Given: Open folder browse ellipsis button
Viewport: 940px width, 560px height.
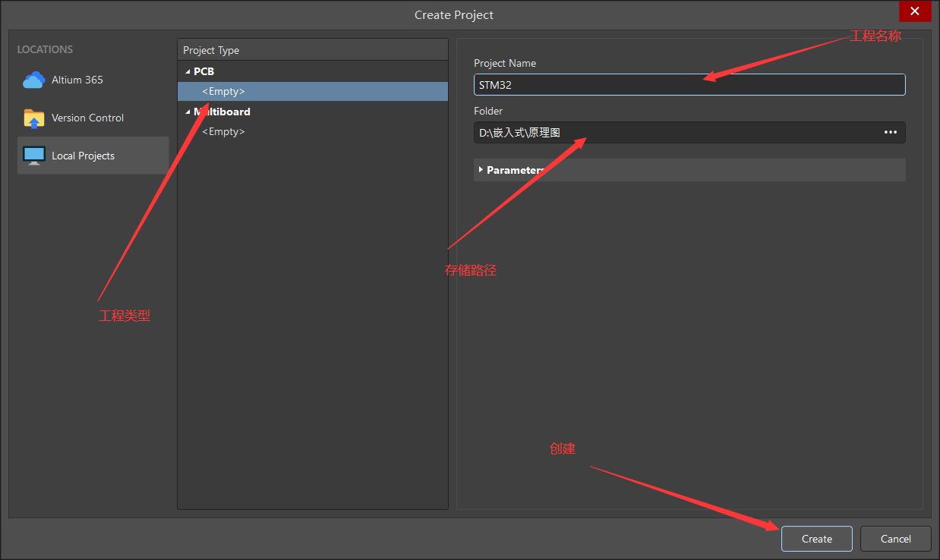Looking at the screenshot, I should click(891, 133).
